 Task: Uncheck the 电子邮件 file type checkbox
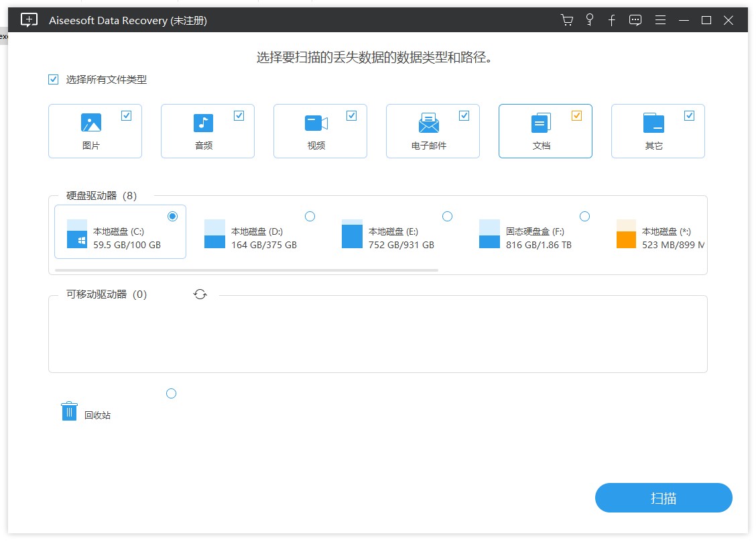464,116
